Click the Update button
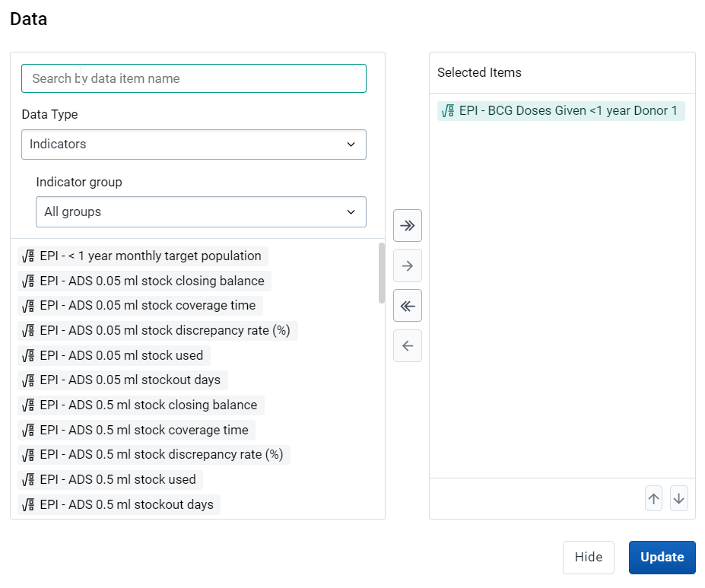The image size is (705, 588). [662, 557]
